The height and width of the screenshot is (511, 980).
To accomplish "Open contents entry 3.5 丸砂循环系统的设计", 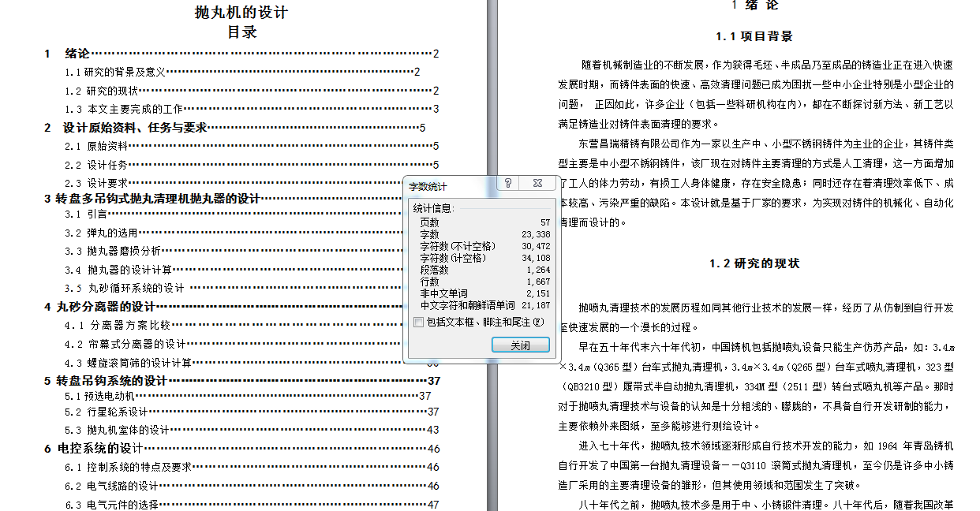I will click(235, 288).
